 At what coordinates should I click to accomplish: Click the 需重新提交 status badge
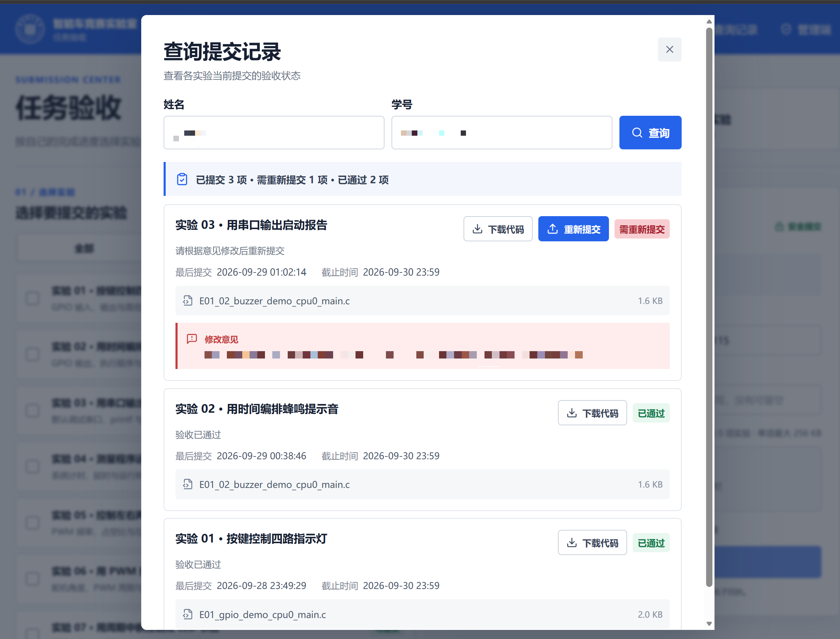tap(641, 229)
